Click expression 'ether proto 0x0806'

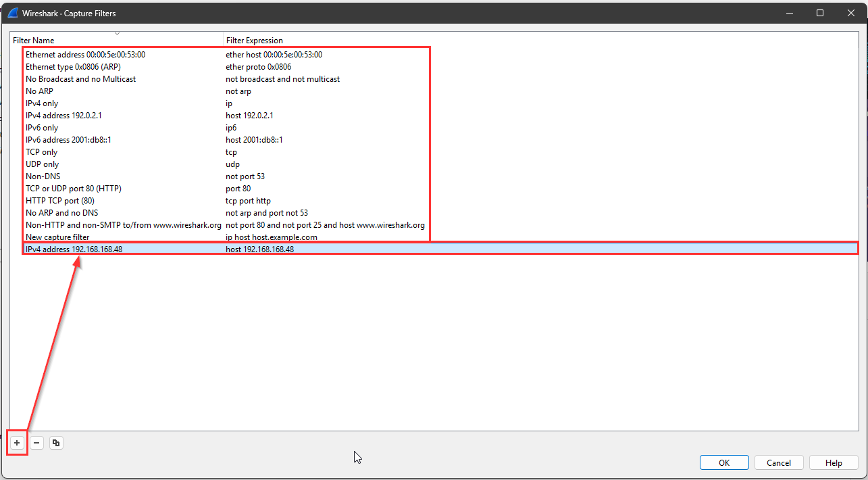tap(259, 67)
